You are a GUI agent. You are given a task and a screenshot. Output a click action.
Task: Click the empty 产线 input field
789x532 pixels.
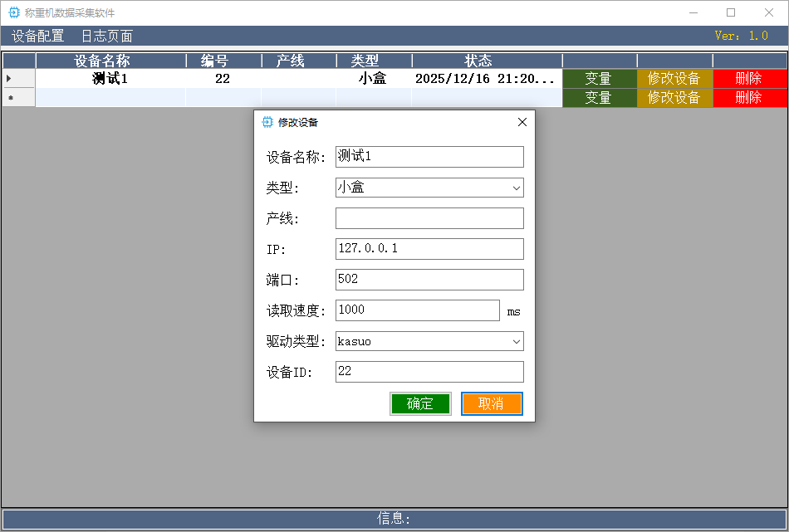pyautogui.click(x=429, y=217)
